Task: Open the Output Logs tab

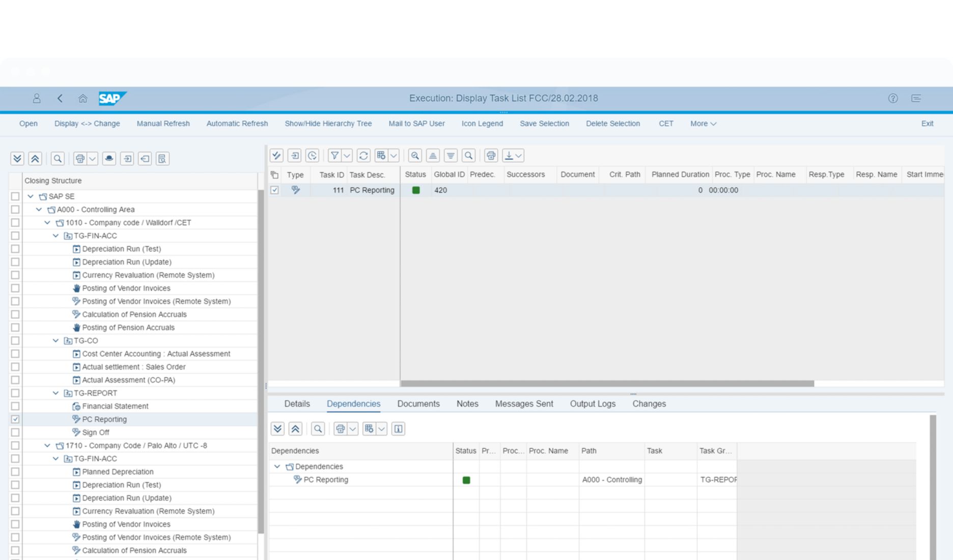Action: 593,404
